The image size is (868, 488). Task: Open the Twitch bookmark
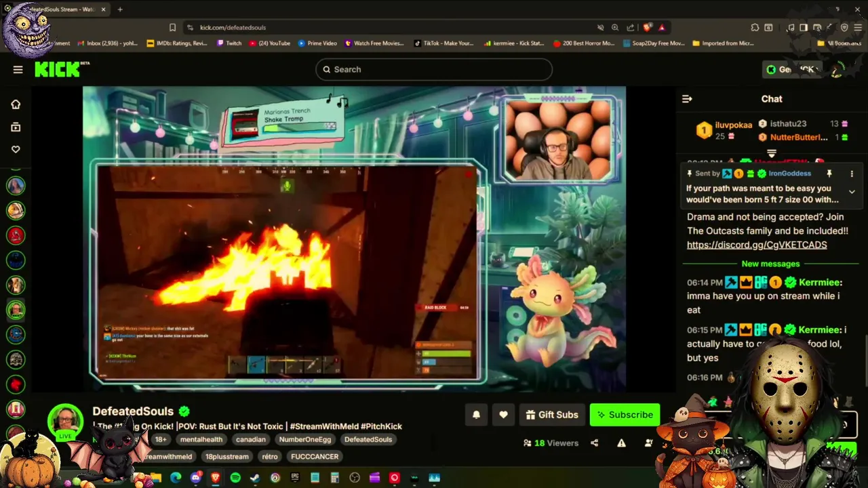click(x=229, y=43)
